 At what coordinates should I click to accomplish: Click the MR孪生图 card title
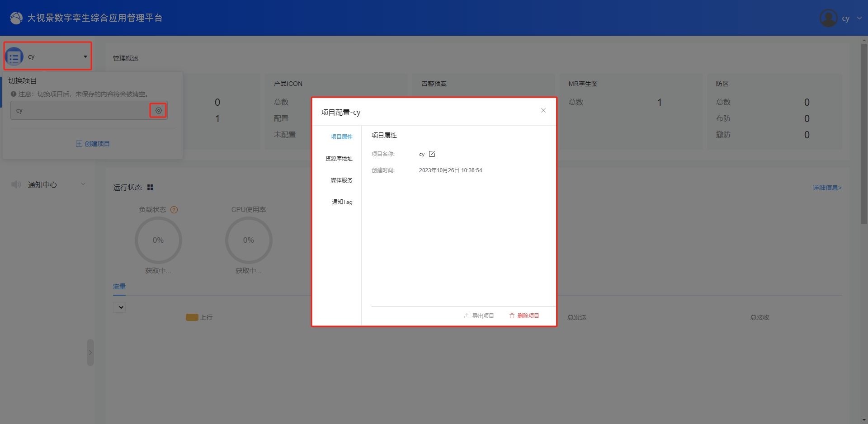click(583, 84)
